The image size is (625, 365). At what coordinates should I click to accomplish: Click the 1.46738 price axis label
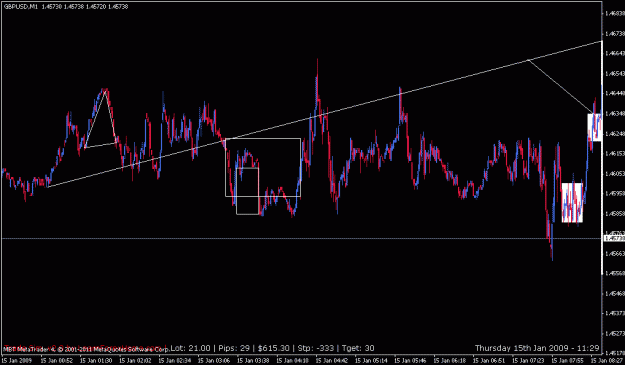pyautogui.click(x=615, y=33)
